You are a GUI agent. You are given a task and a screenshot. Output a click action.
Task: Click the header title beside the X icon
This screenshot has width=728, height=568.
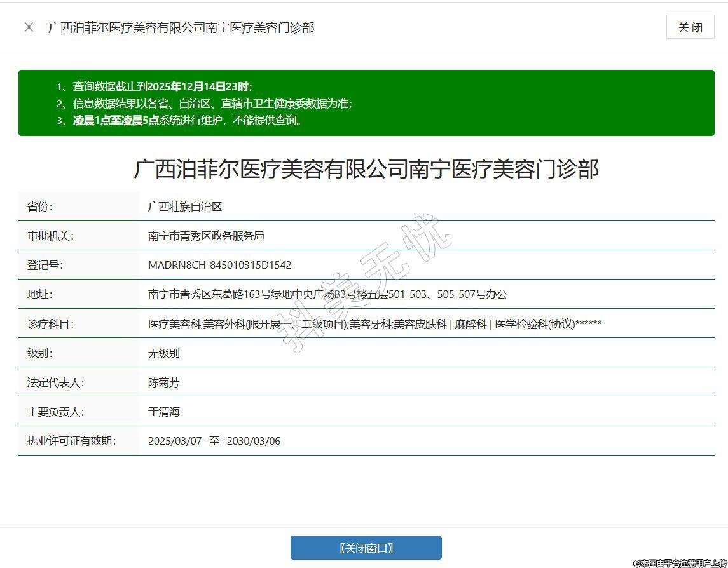click(181, 27)
